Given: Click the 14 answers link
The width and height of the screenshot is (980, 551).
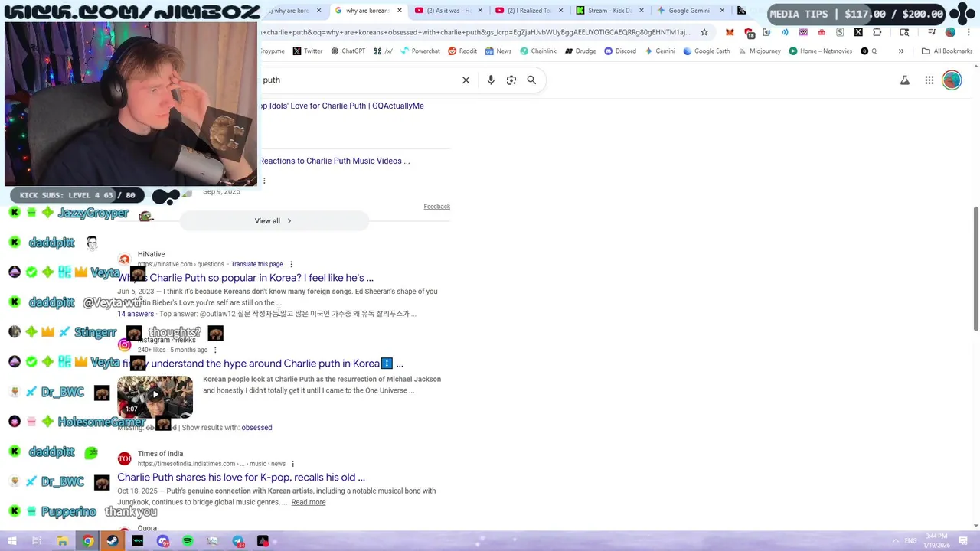Looking at the screenshot, I should pyautogui.click(x=136, y=314).
